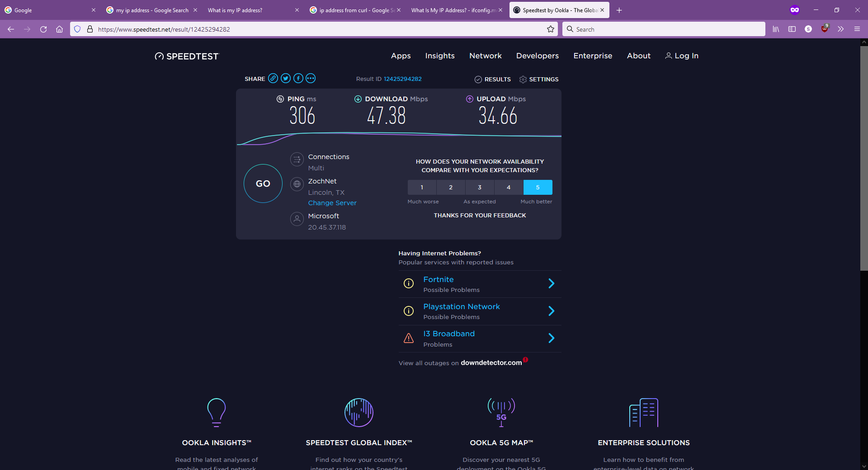Rate network availability as 4
This screenshot has height=470, width=868.
[x=509, y=187]
